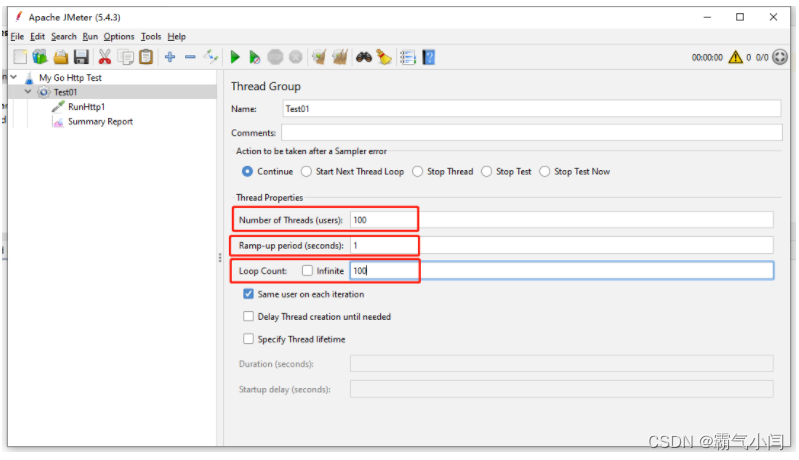Click the Name field containing Test01
The height and width of the screenshot is (460, 799).
click(531, 109)
